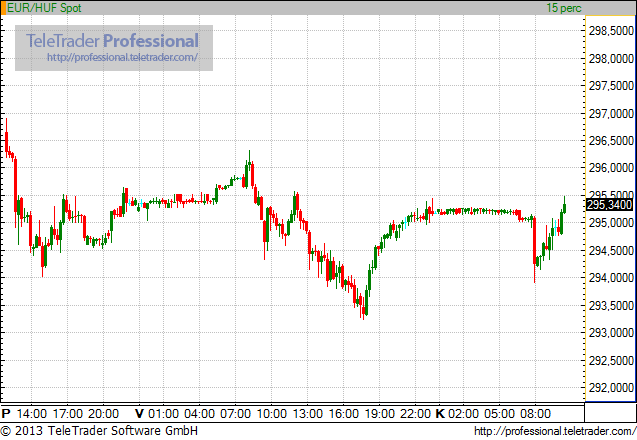Screen dimensions: 637x440
Task: Click the 13:00 time axis label
Action: point(308,414)
